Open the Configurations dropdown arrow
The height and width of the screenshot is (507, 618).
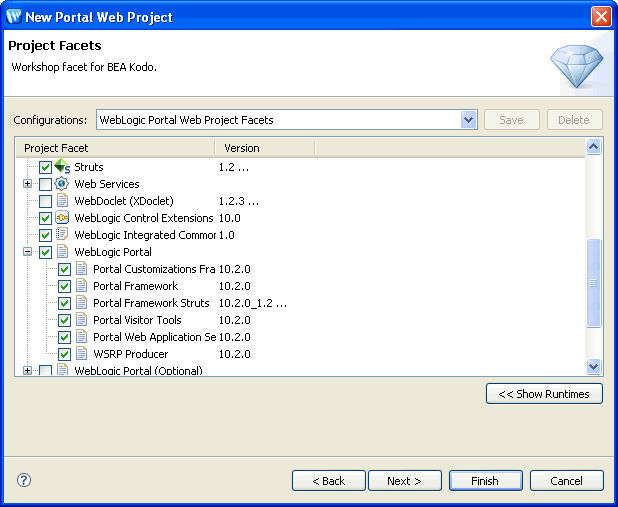click(x=469, y=119)
